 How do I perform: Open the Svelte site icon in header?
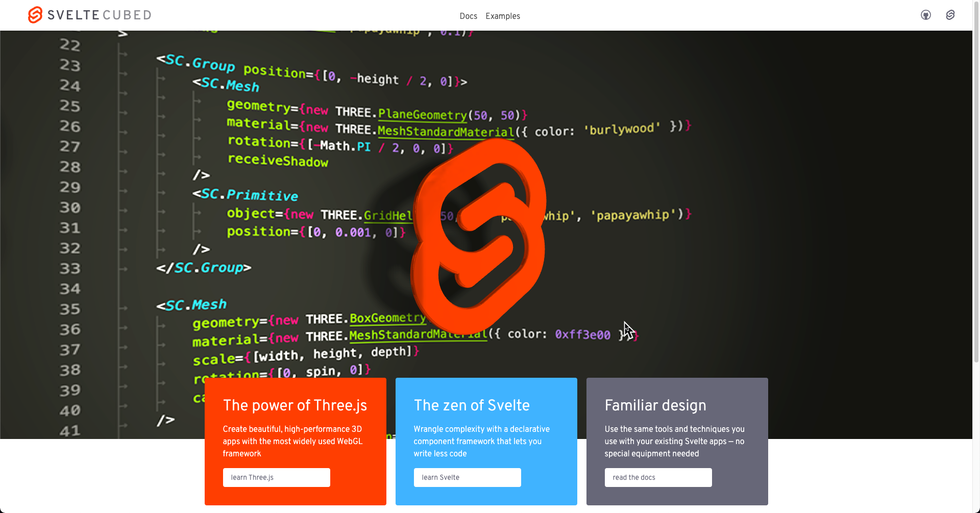(x=950, y=15)
